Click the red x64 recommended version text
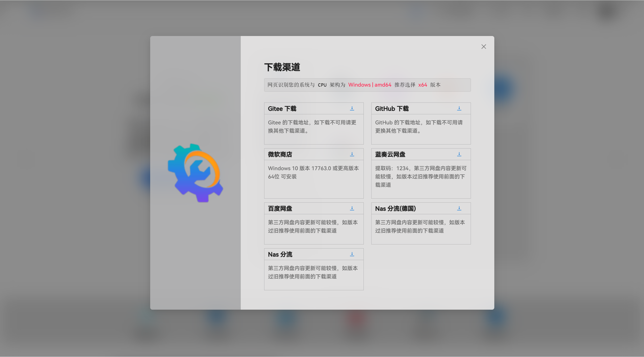This screenshot has height=357, width=644. coord(422,85)
